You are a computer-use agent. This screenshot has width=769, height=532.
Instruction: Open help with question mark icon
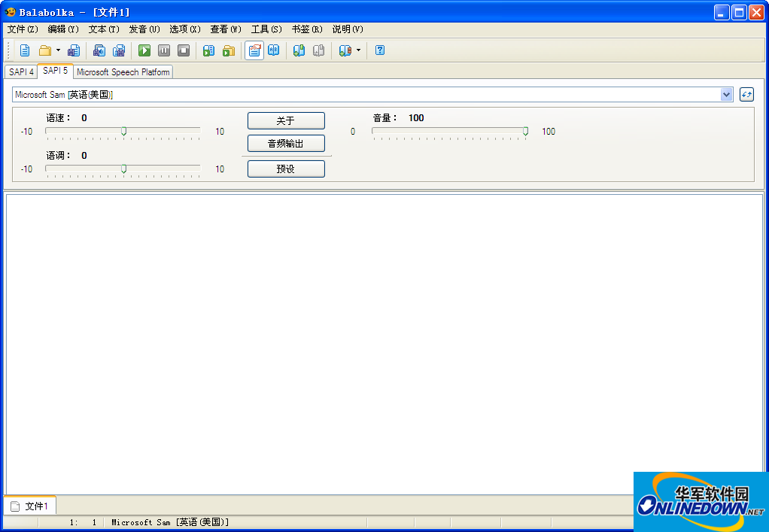point(379,50)
